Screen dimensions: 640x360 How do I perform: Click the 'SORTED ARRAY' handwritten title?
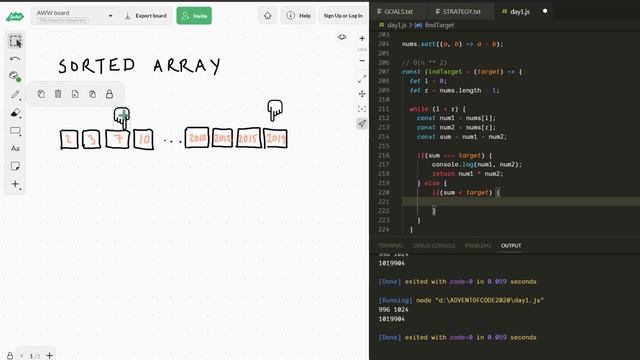click(139, 65)
